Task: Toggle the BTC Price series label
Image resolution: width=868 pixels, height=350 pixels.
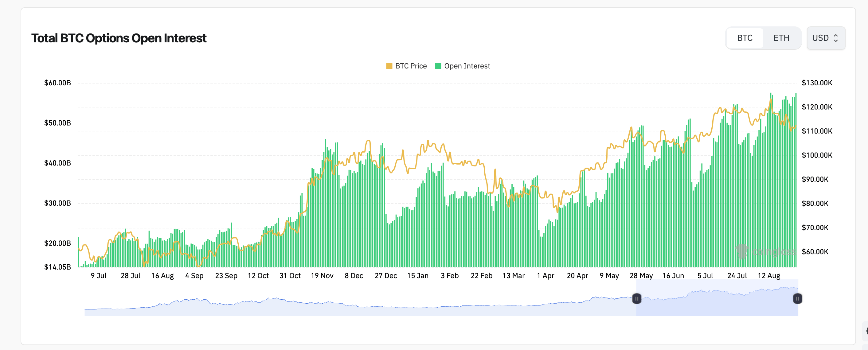Action: pyautogui.click(x=411, y=66)
